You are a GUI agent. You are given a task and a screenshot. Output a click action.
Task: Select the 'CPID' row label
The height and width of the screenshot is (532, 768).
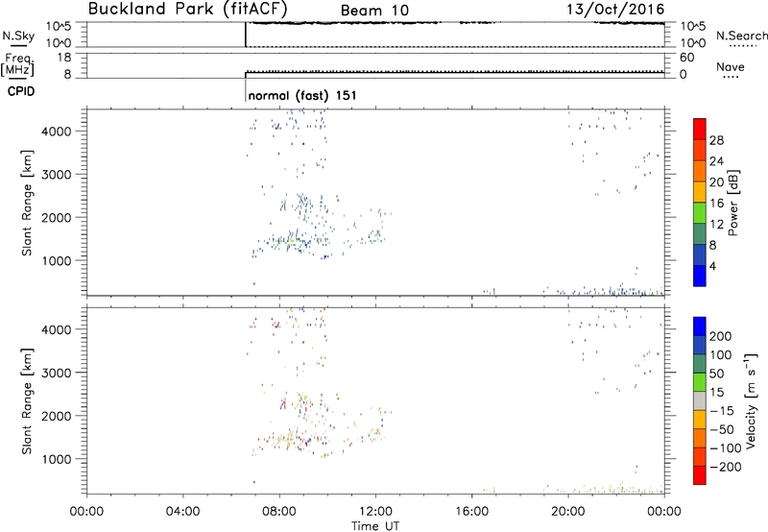pos(21,91)
